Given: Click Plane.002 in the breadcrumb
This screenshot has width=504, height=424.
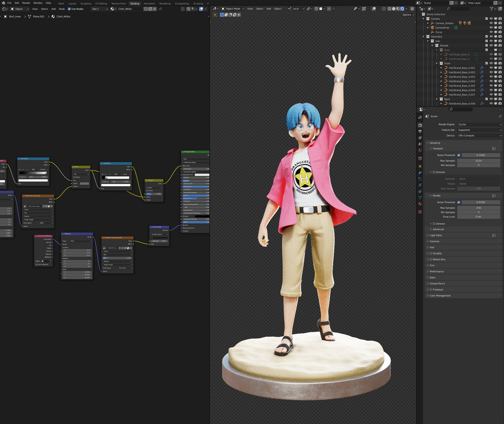Looking at the screenshot, I should [39, 17].
